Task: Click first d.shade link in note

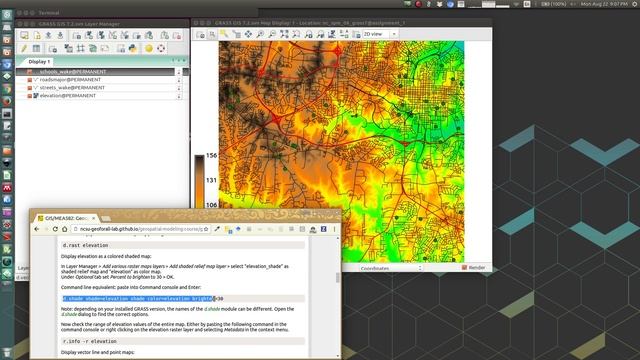Action: [211, 309]
